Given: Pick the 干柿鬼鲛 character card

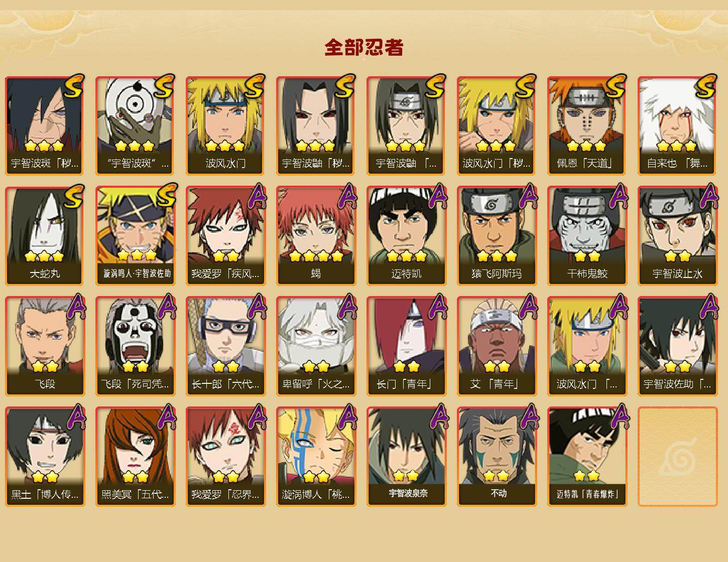Looking at the screenshot, I should click(x=587, y=236).
